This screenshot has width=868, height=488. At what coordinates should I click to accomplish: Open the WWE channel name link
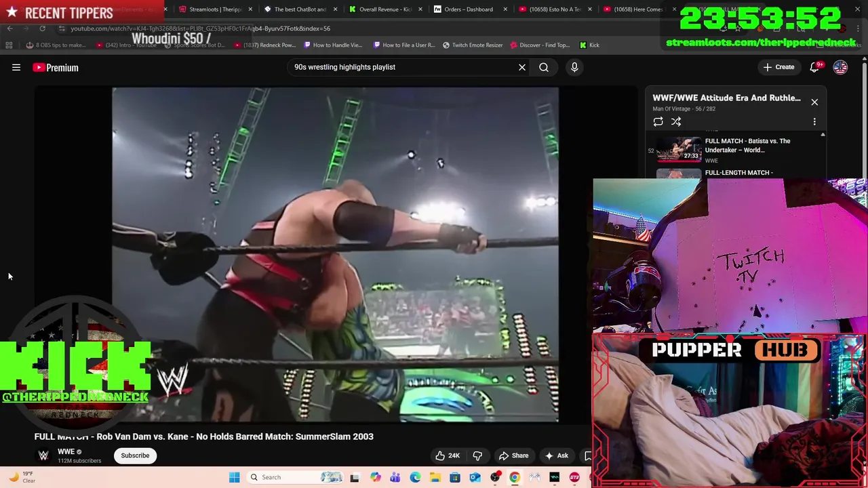(x=66, y=451)
